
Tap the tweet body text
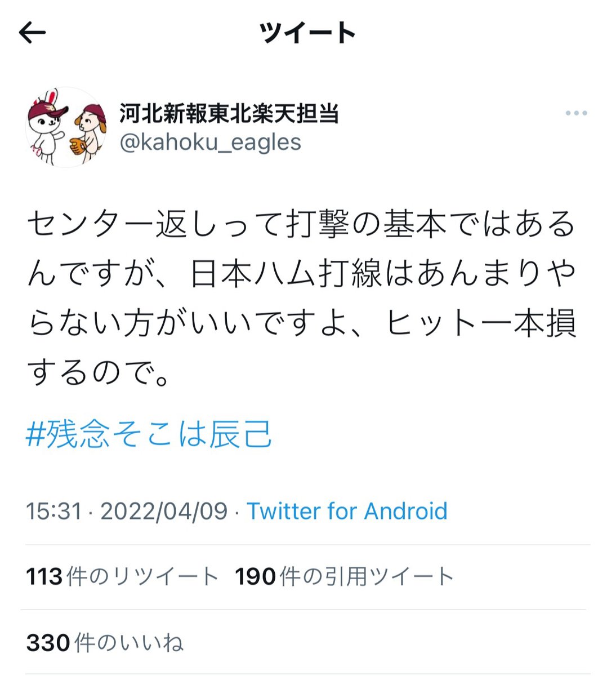[301, 297]
